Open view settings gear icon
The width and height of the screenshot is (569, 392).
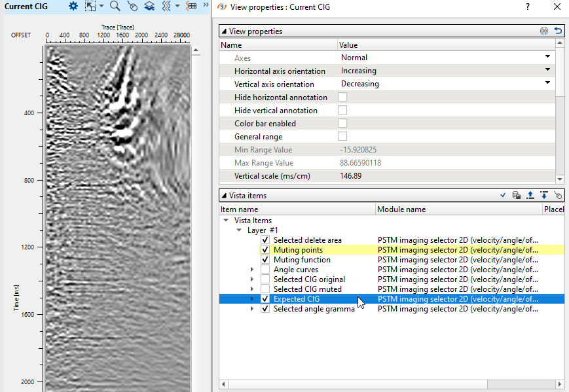click(73, 6)
